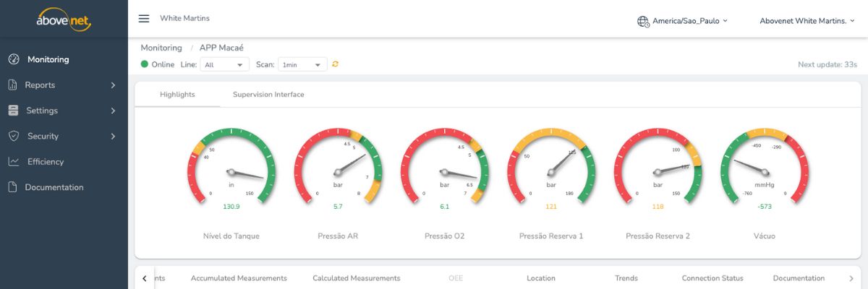Screen dimensions: 868x289
Task: Click the Efficiency chart icon
Action: (x=13, y=162)
